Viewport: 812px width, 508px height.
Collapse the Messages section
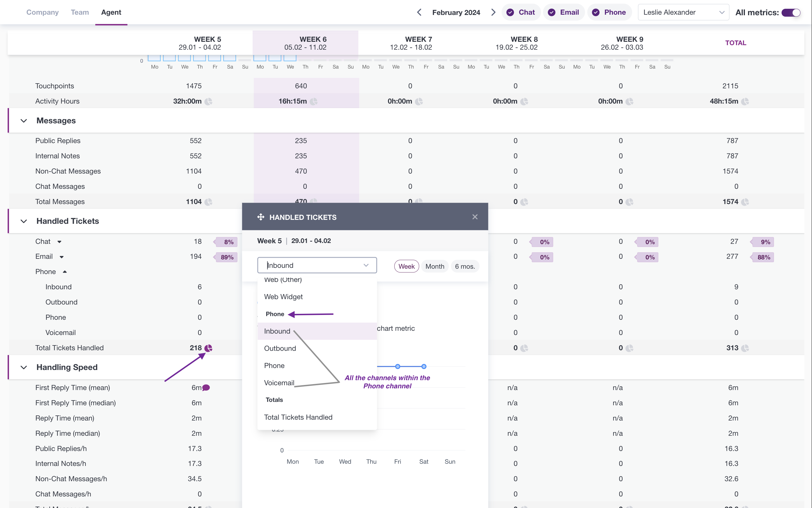point(23,121)
